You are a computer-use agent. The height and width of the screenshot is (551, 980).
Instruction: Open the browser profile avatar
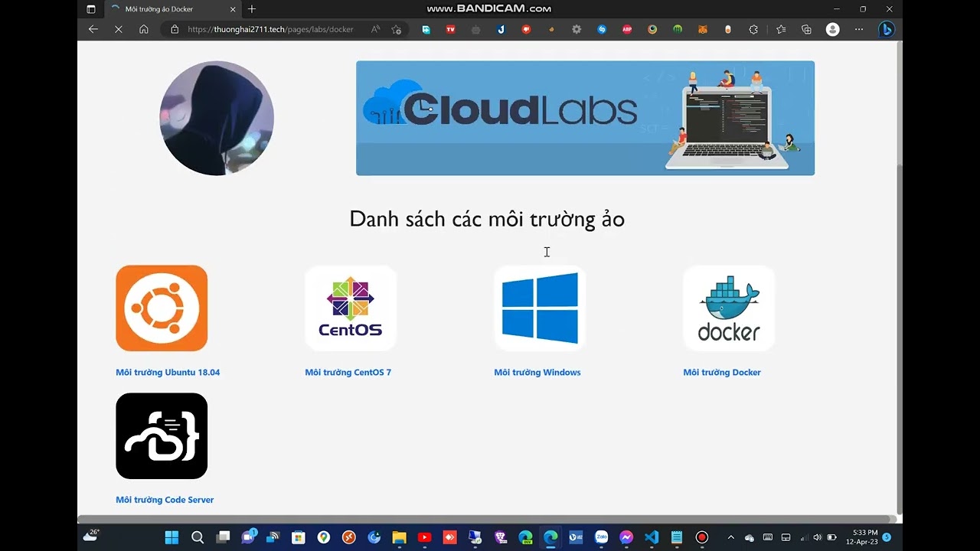coord(833,29)
